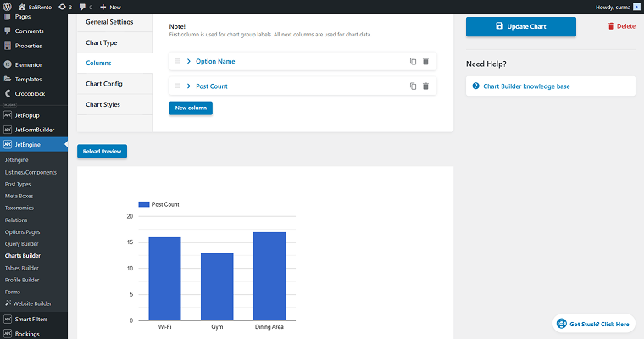Click the Smart Filters sidebar icon
This screenshot has width=644, height=339.
[8, 319]
